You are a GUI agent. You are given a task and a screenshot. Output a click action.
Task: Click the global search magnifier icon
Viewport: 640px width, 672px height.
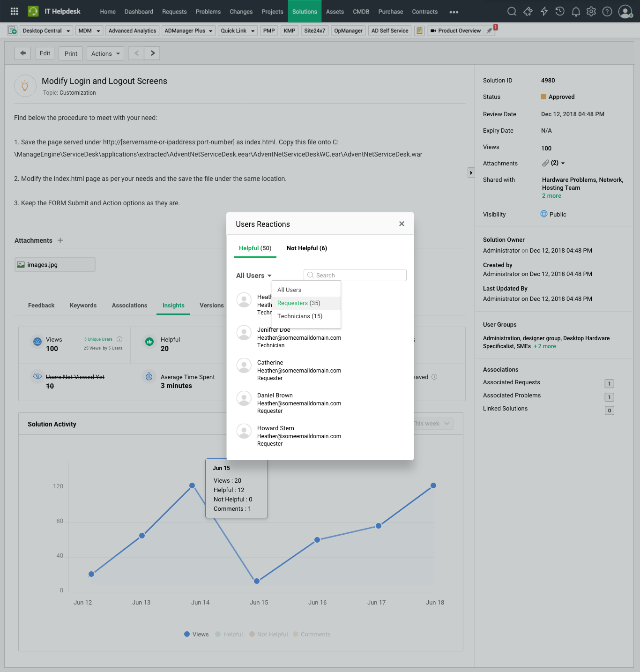(x=512, y=11)
